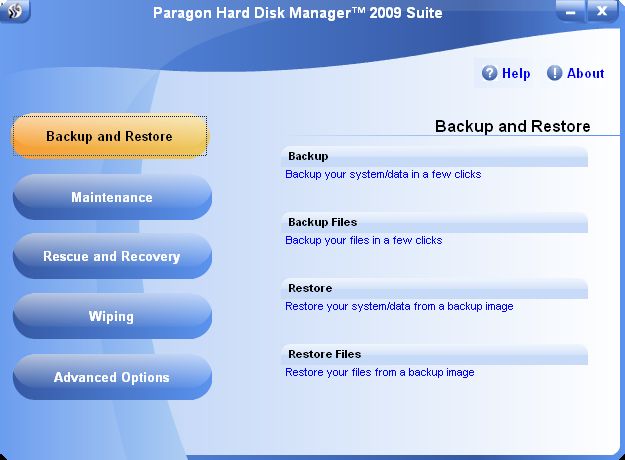Launch 'Backup your system/data in a few clicks'
This screenshot has width=625, height=460.
[383, 174]
